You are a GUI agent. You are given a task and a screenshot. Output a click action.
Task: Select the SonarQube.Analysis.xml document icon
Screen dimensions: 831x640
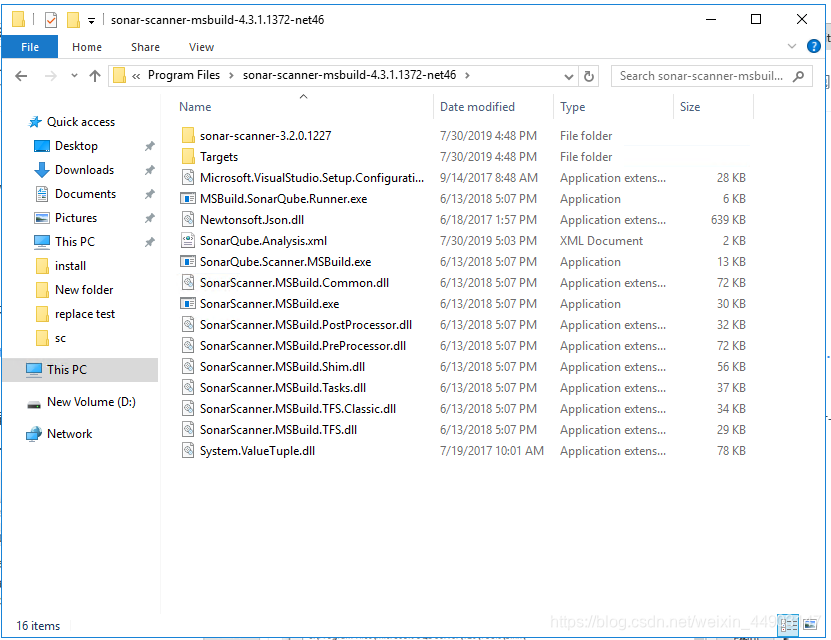188,241
